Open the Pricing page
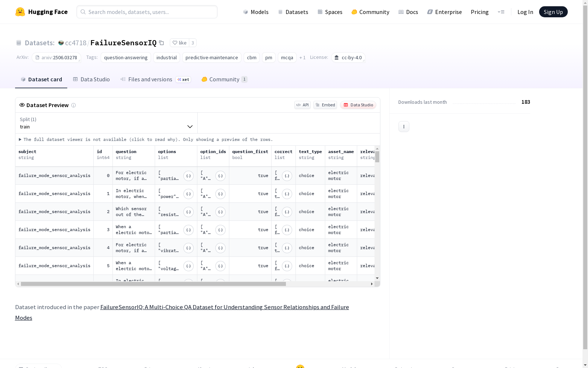The width and height of the screenshot is (588, 368). pos(480,12)
